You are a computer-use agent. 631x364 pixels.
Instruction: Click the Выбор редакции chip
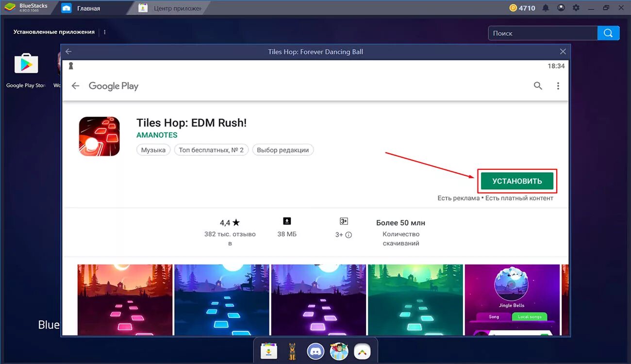point(283,150)
